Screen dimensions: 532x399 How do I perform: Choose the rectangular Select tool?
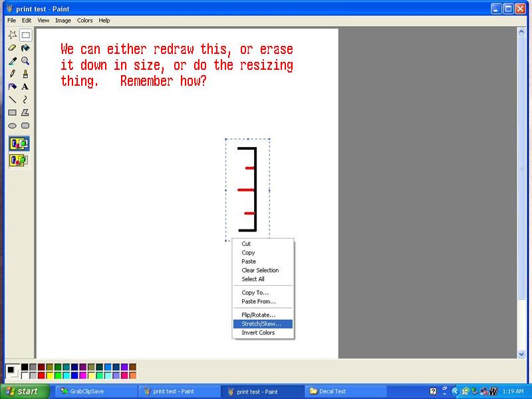(x=25, y=35)
